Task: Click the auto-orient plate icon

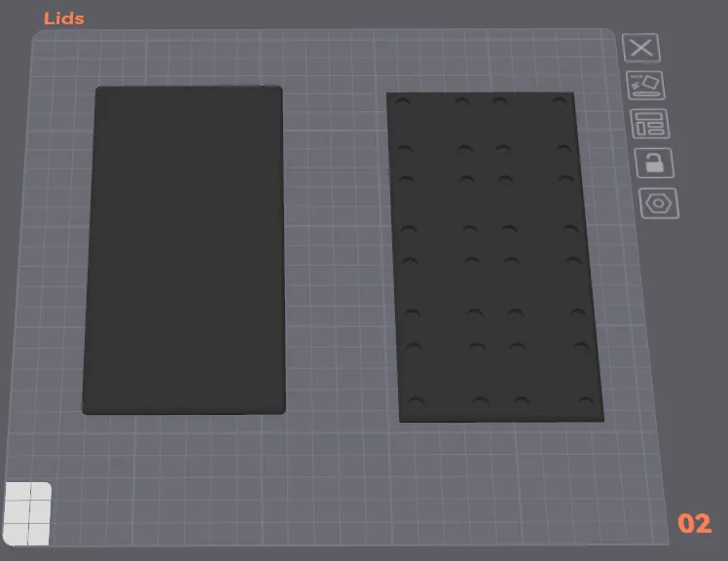Action: 645,86
